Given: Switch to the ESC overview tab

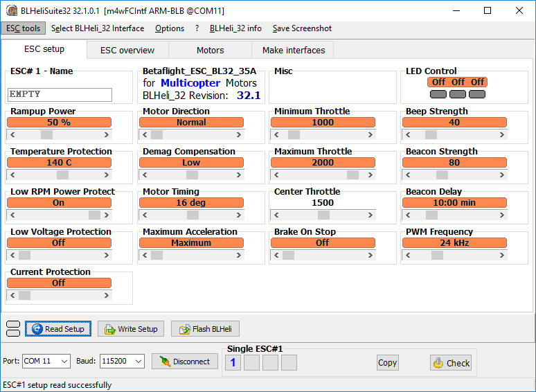Looking at the screenshot, I should pos(127,51).
